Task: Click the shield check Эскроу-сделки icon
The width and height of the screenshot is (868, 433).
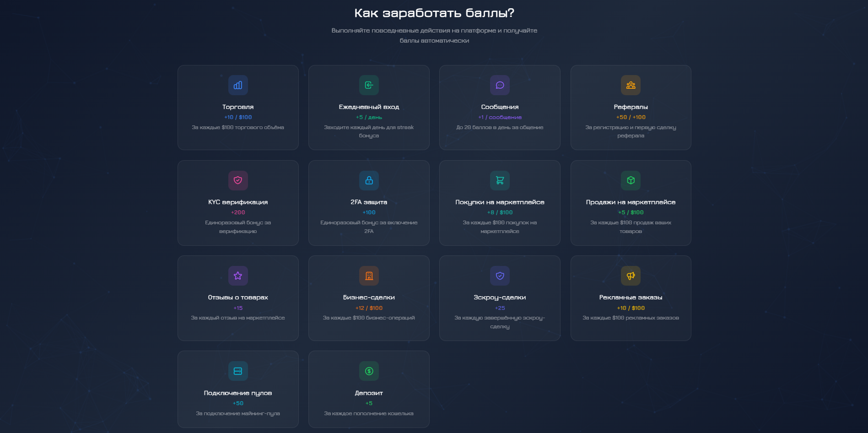Action: (500, 276)
